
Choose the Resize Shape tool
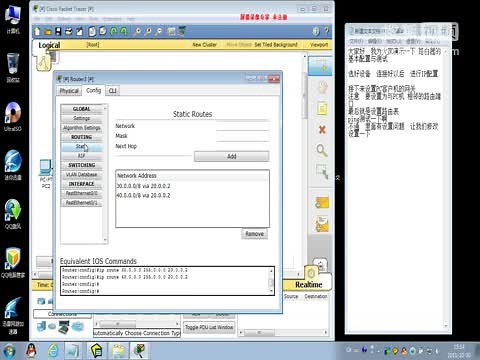[x=322, y=171]
